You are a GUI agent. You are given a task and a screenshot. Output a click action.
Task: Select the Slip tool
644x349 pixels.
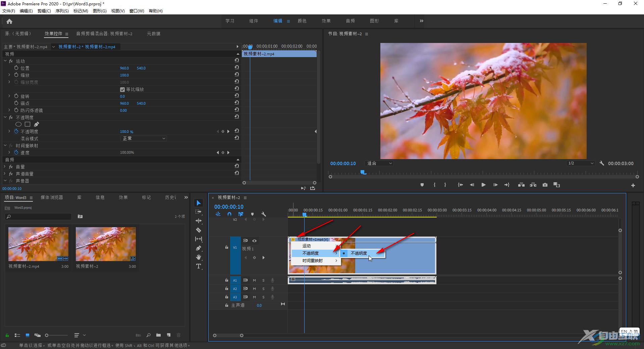tap(199, 239)
